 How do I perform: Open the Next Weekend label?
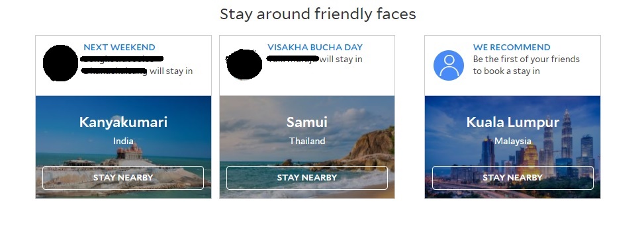(120, 47)
